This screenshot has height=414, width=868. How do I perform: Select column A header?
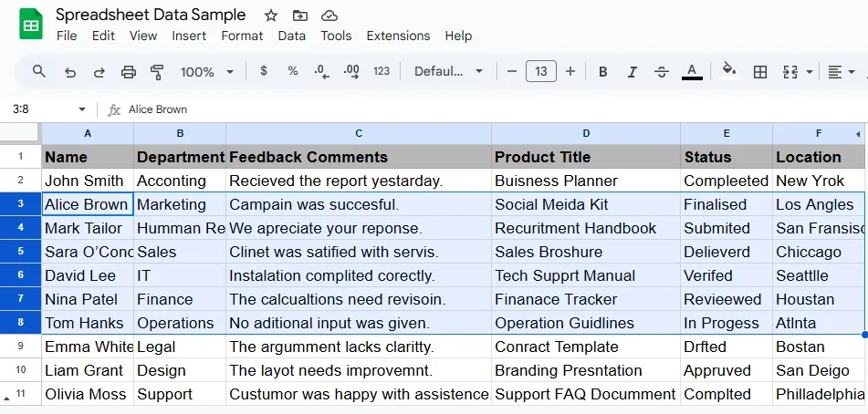point(88,133)
